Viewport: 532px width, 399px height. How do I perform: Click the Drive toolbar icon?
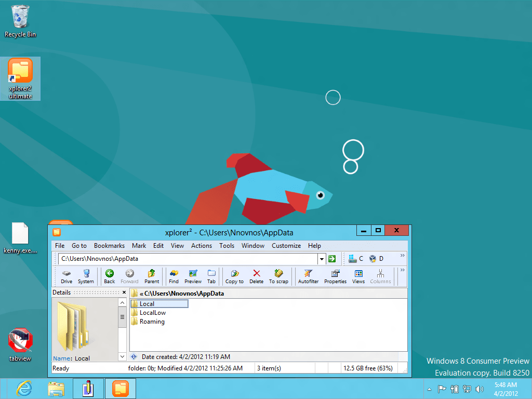66,276
